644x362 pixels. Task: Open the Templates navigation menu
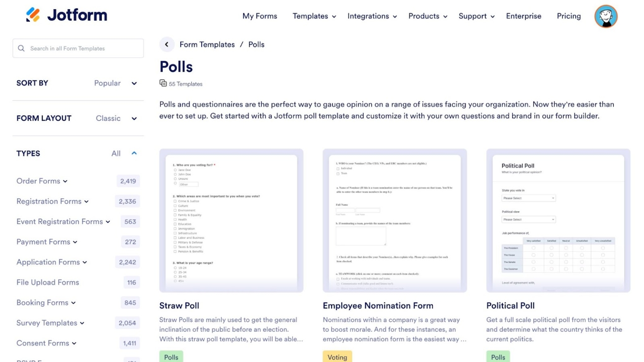[x=314, y=16]
